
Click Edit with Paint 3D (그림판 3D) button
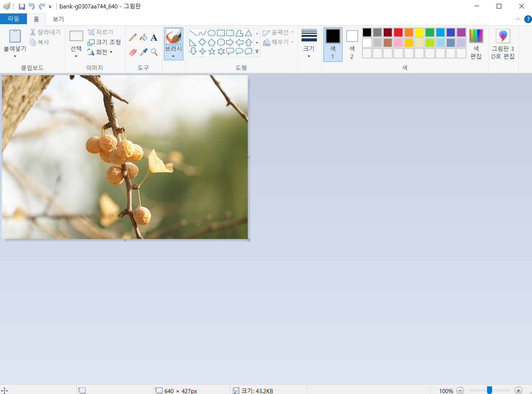coord(503,45)
